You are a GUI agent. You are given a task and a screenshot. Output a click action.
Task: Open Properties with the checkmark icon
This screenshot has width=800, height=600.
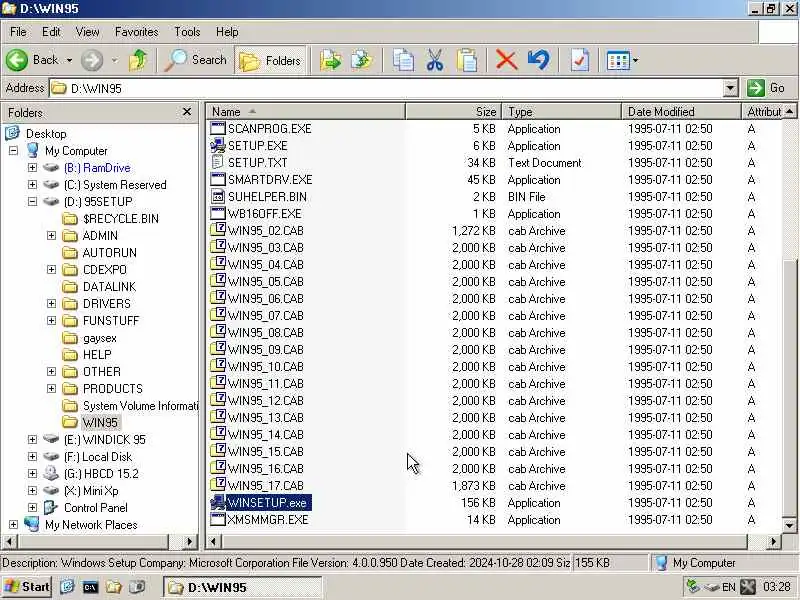click(x=580, y=60)
